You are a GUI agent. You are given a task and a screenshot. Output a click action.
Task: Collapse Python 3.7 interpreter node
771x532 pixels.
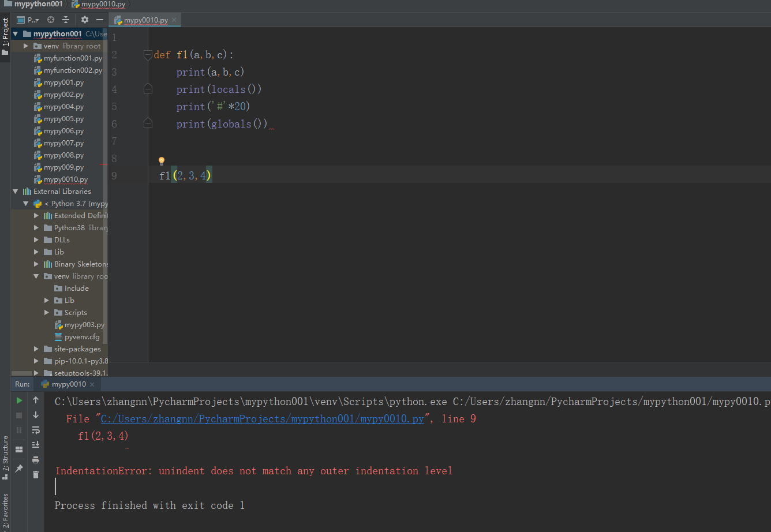click(x=26, y=204)
